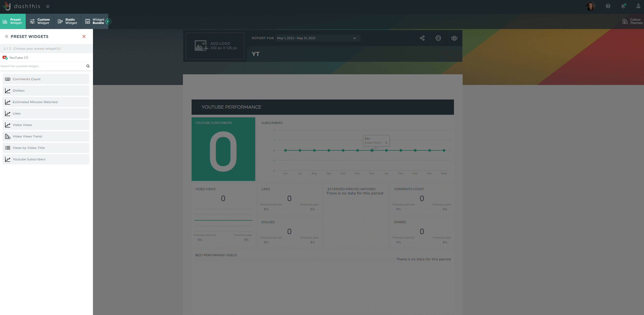Image resolution: width=644 pixels, height=315 pixels.
Task: Select Estimated Minutes Watched dashboard widget
Action: [x=356, y=215]
